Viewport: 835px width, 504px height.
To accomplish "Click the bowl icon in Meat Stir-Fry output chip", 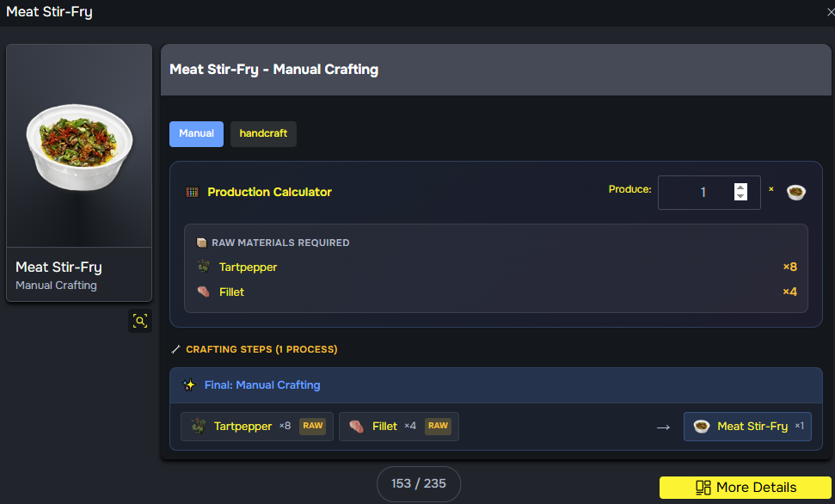I will [702, 427].
